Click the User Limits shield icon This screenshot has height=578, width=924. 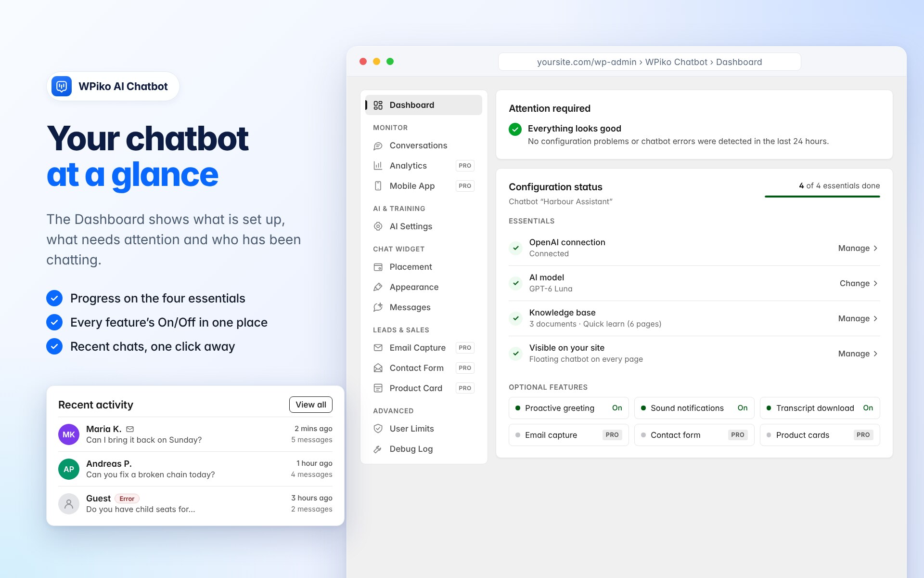[378, 429]
